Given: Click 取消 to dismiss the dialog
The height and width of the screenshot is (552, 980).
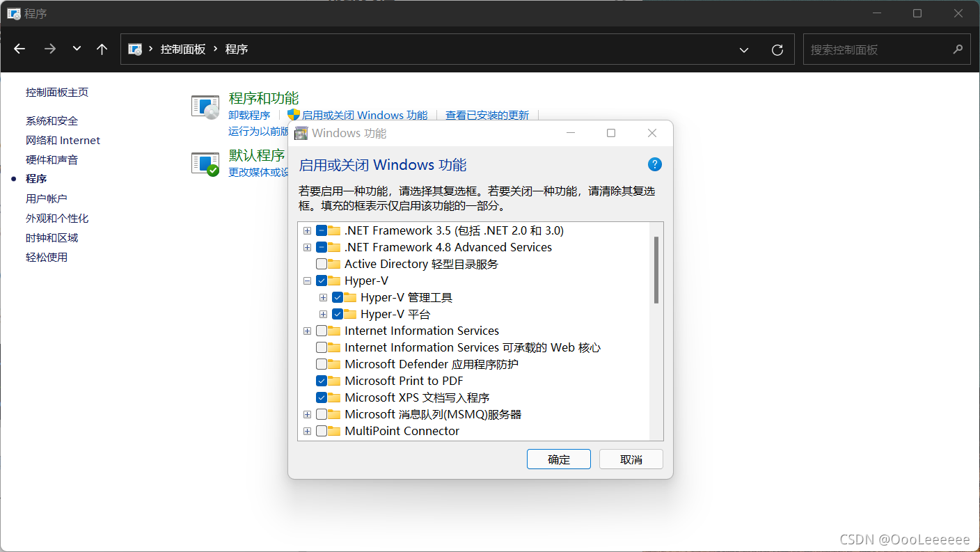Looking at the screenshot, I should click(631, 459).
